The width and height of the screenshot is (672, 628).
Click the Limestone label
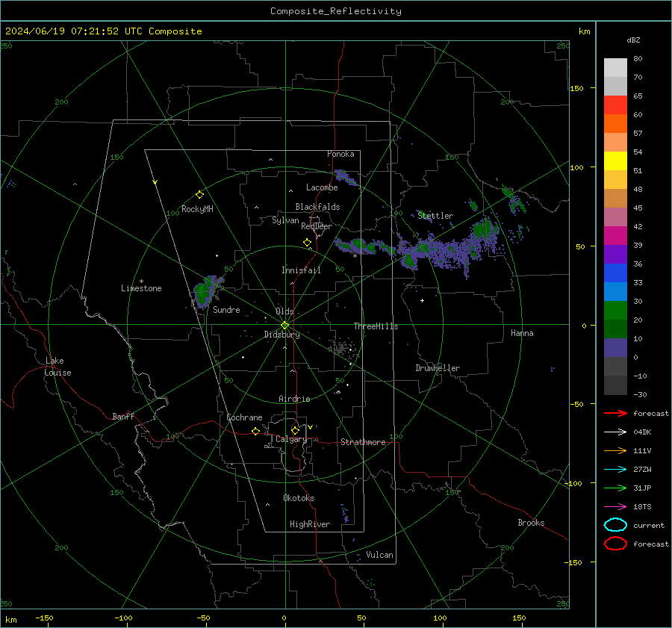tap(141, 288)
